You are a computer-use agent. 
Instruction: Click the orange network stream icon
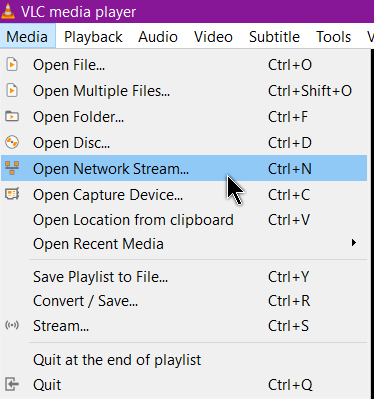point(12,168)
